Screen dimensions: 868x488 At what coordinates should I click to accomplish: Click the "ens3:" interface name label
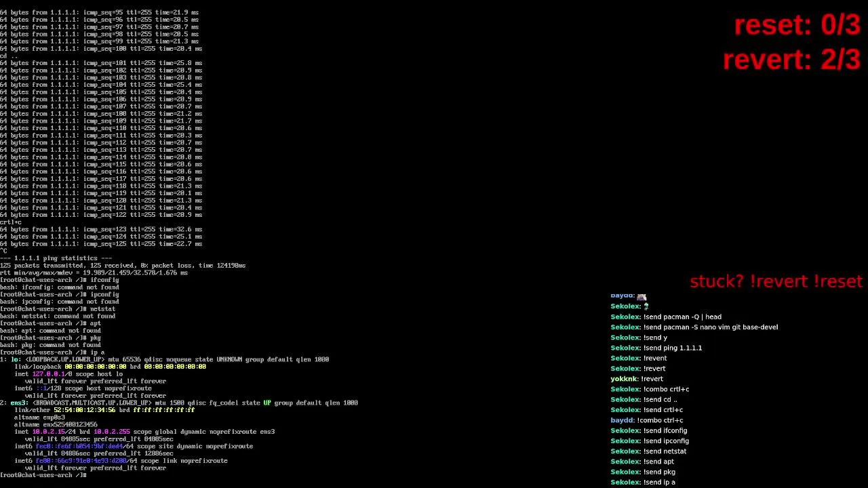click(x=19, y=403)
